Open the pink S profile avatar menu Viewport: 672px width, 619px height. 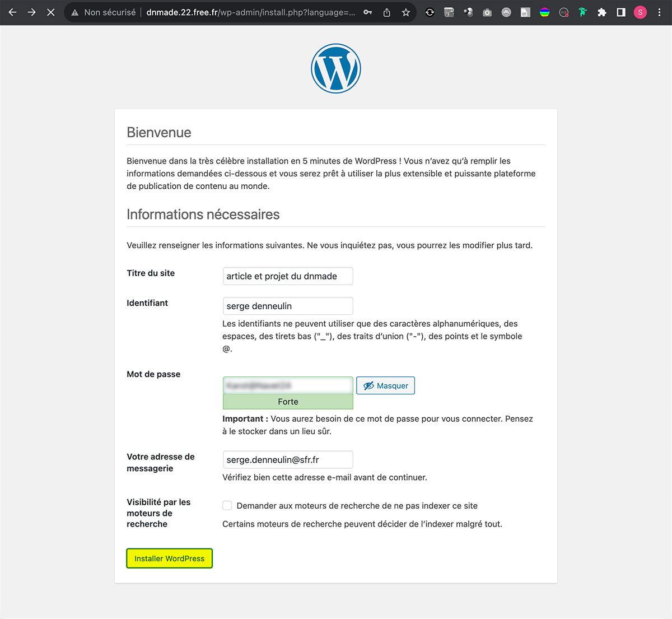point(640,12)
